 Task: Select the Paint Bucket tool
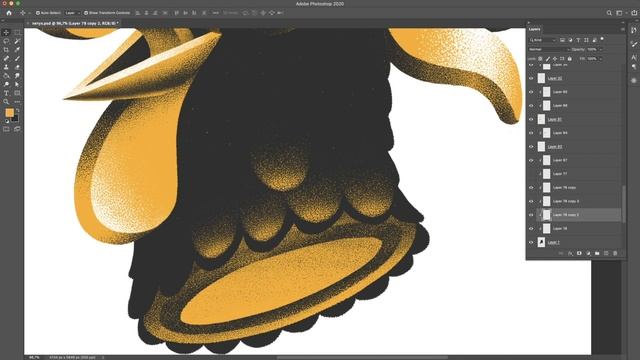[6, 76]
